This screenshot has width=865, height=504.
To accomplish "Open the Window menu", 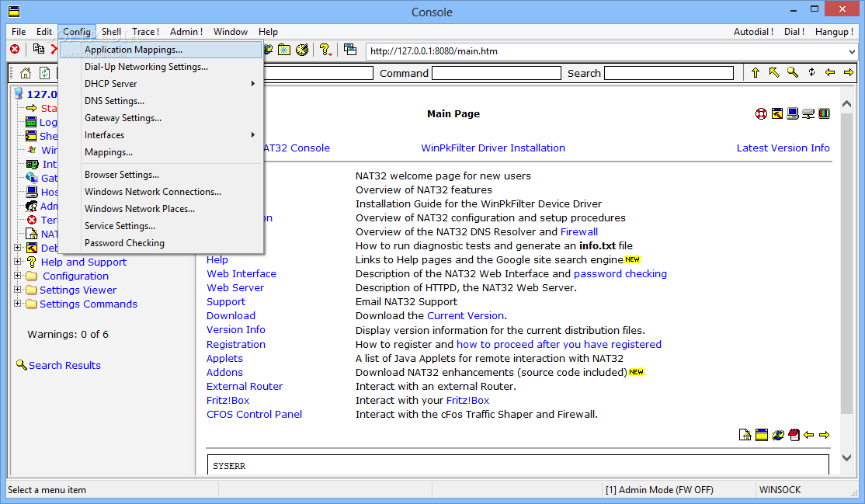I will coord(231,32).
